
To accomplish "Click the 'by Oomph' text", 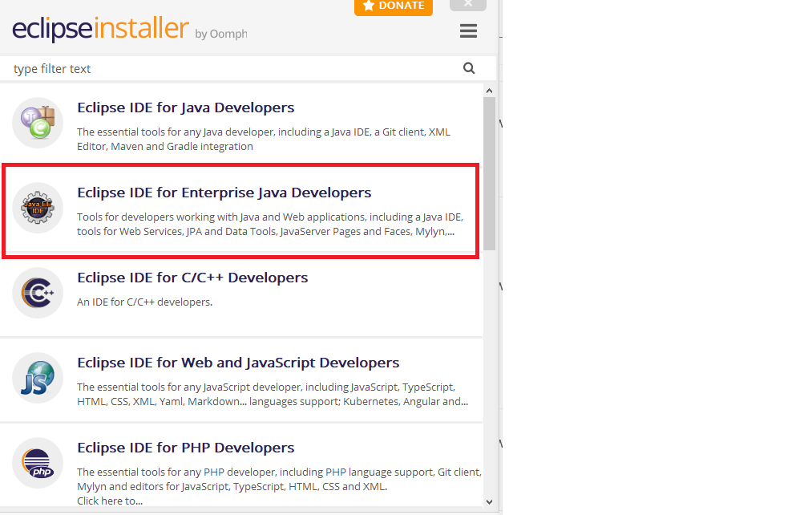I will (x=221, y=34).
